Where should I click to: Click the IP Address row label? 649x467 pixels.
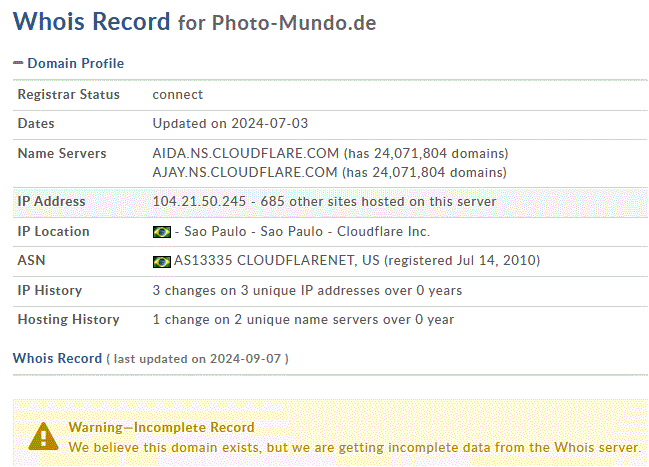pos(51,201)
